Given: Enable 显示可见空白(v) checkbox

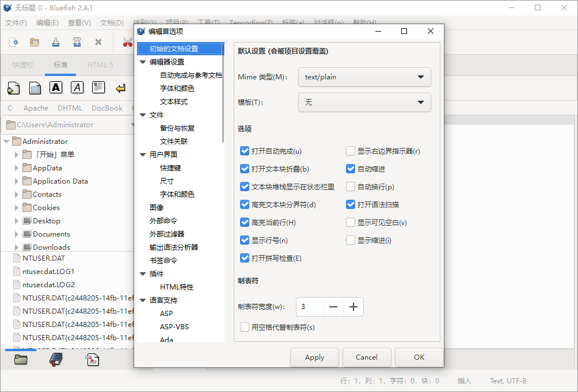Looking at the screenshot, I should 351,223.
